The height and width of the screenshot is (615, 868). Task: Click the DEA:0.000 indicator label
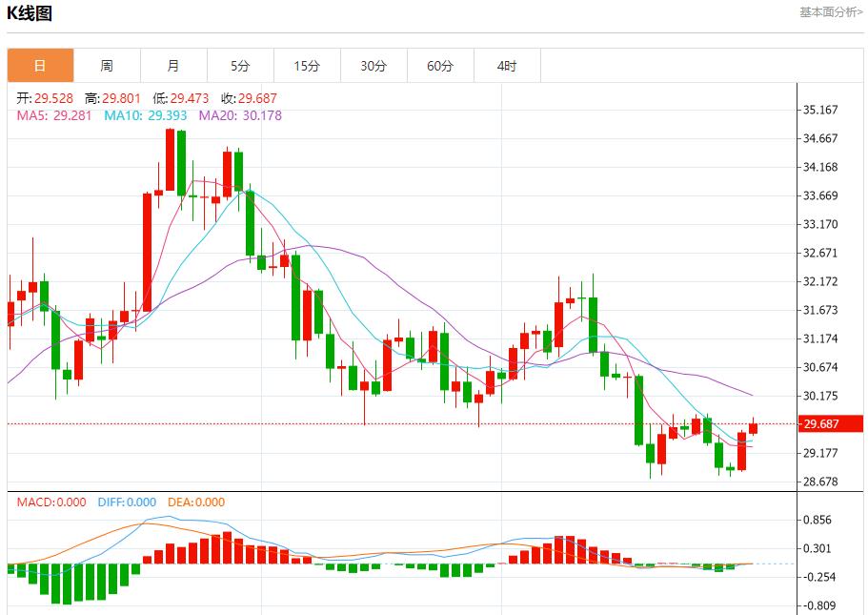(196, 502)
